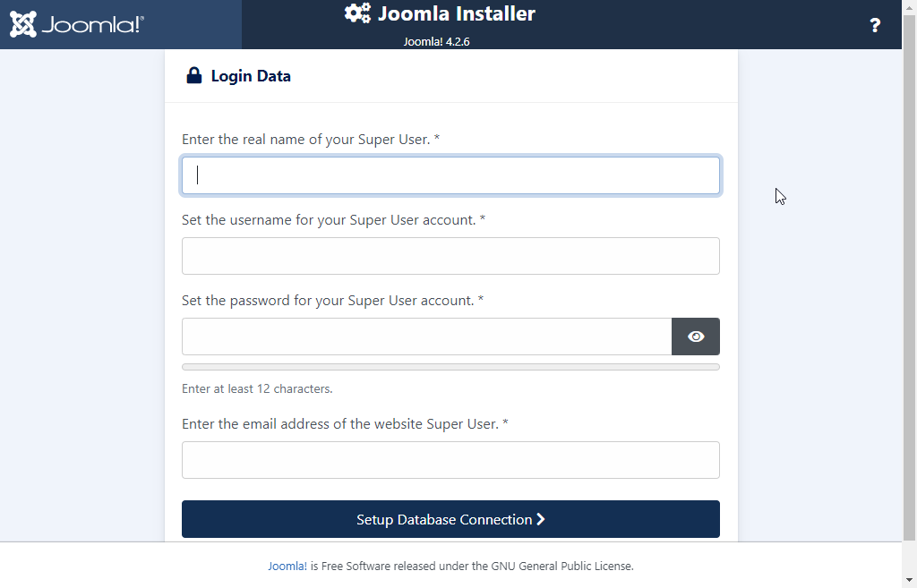Click the Setup Database Connection button
Image resolution: width=917 pixels, height=588 pixels.
[x=451, y=519]
